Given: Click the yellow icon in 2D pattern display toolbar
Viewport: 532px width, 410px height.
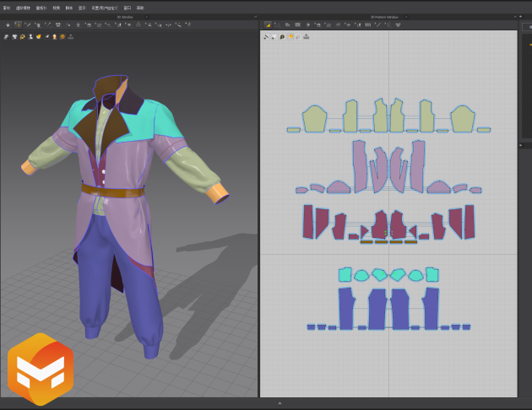Looking at the screenshot, I should click(290, 36).
